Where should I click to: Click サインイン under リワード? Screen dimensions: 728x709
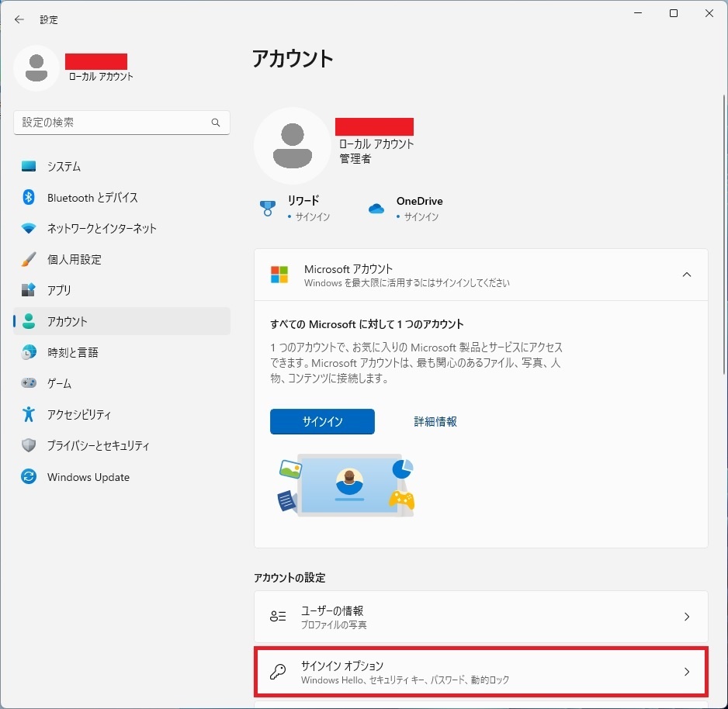[313, 216]
